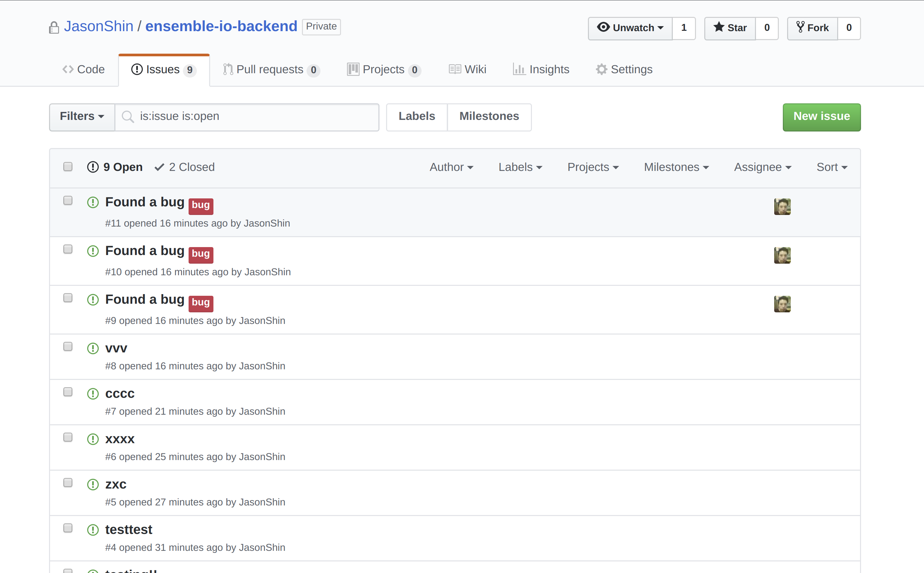Open assignee avatar on issue #10
The width and height of the screenshot is (924, 573).
pos(782,255)
